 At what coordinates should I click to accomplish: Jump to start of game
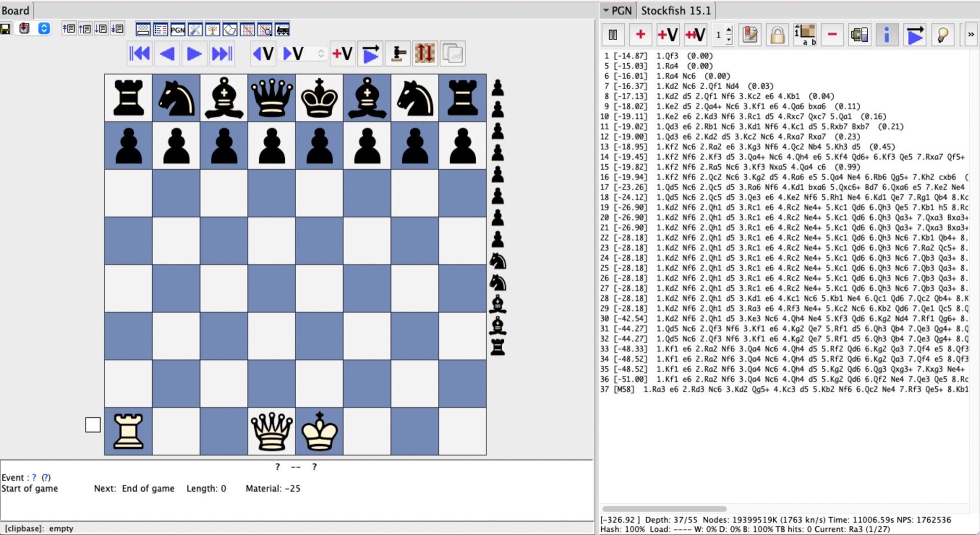(139, 54)
